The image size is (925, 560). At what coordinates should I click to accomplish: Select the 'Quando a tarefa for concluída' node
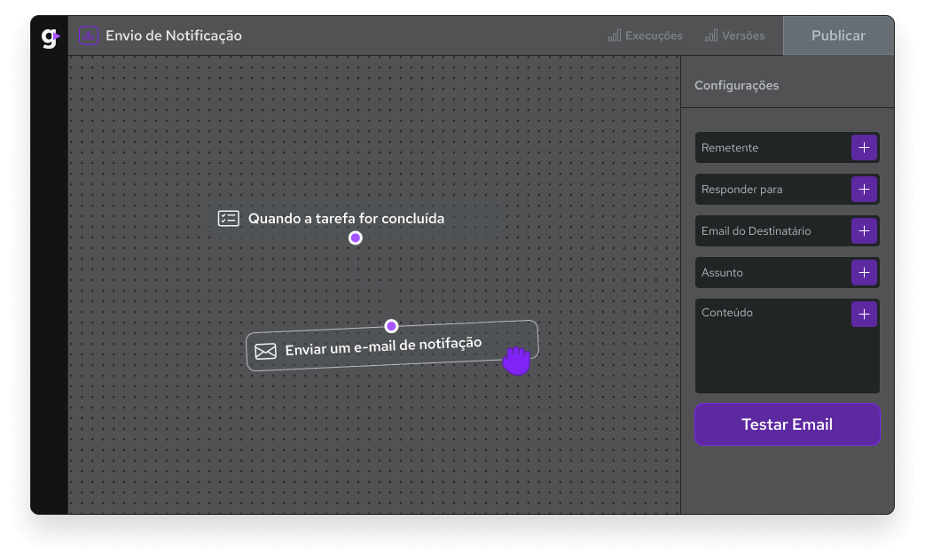pos(355,218)
